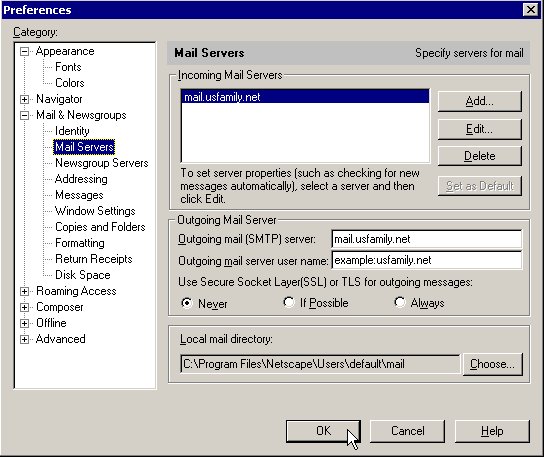This screenshot has width=544, height=457.
Task: Open the Identity preferences page
Action: tap(72, 131)
